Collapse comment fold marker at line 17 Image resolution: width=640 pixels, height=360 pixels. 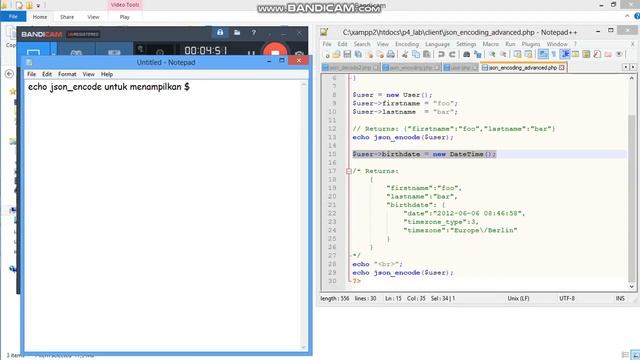[349, 171]
